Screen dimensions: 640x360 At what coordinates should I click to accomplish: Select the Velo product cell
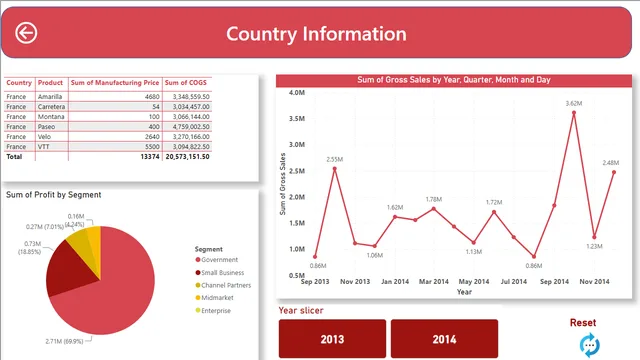point(44,137)
